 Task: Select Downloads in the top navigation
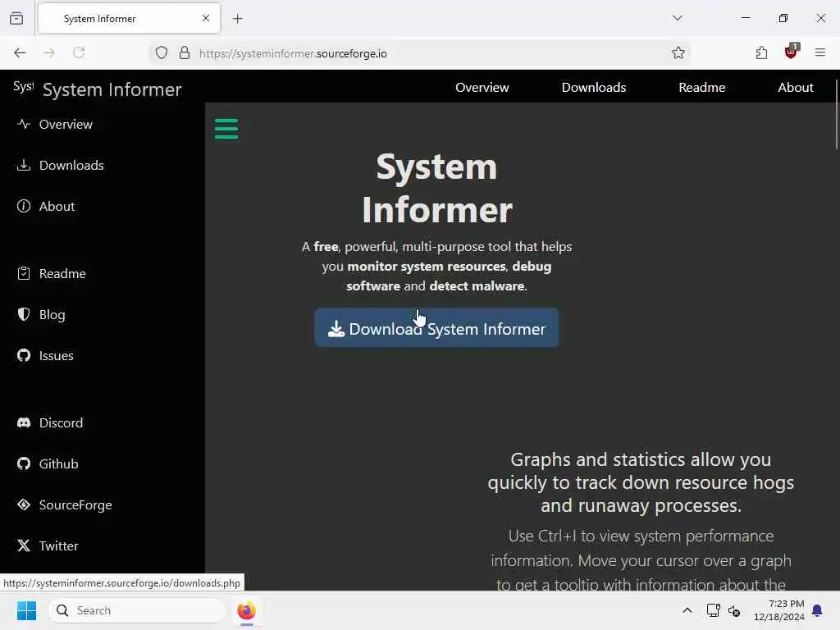tap(594, 87)
